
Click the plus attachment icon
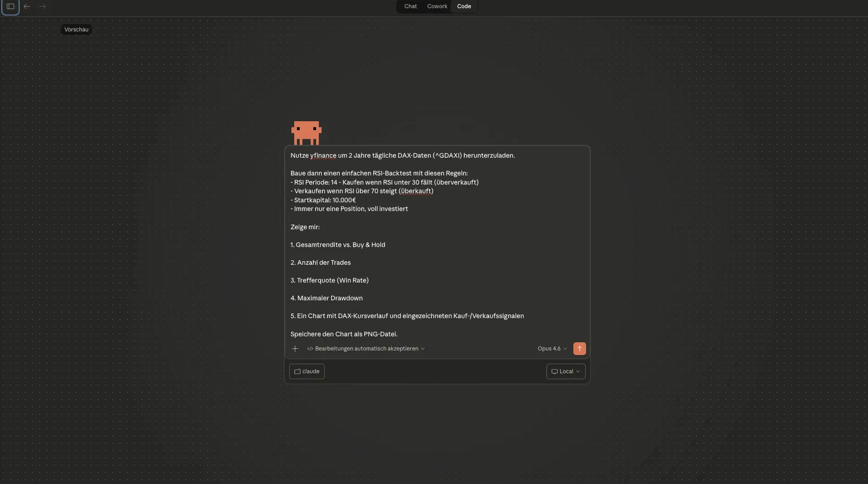click(295, 349)
